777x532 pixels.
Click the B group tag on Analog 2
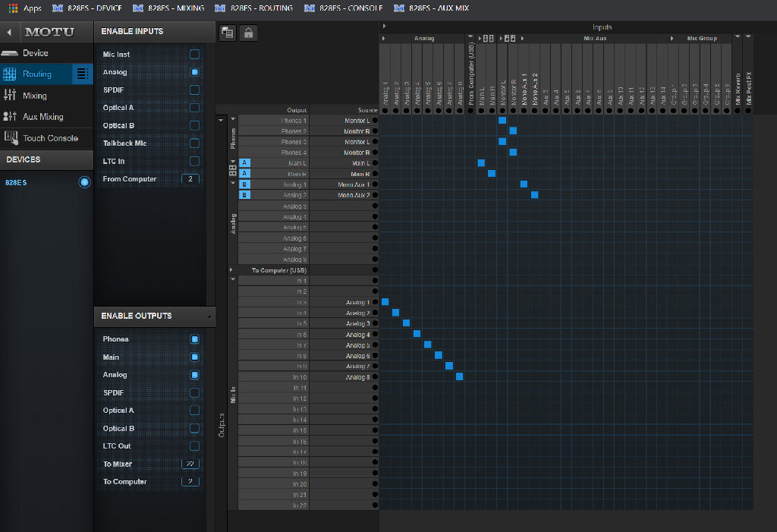tap(244, 195)
